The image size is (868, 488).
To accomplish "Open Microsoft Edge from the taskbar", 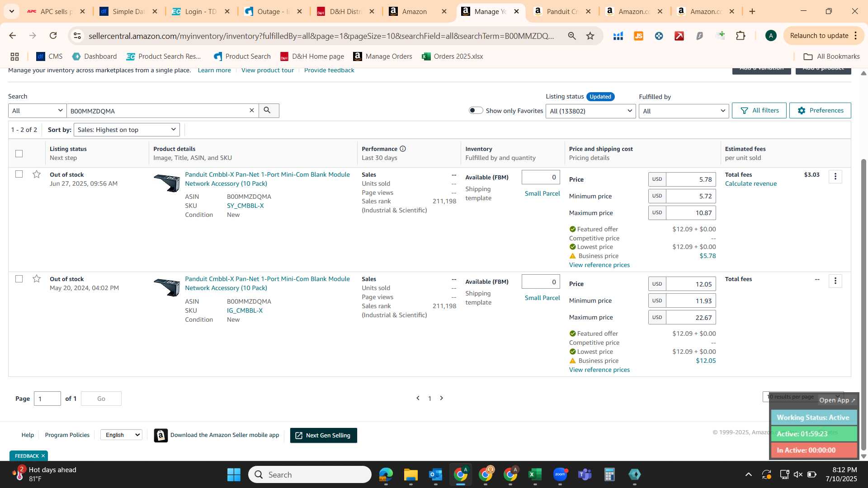I will [x=386, y=474].
